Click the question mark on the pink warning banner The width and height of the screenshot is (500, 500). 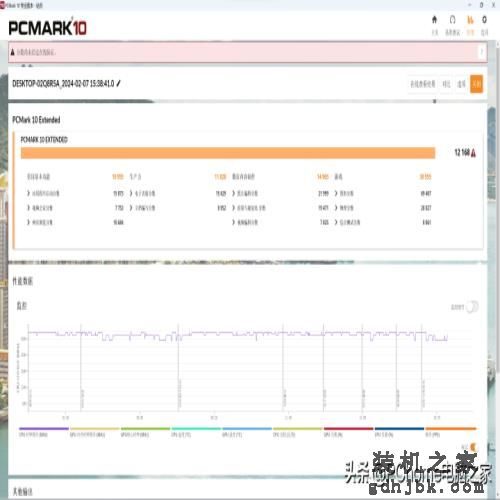(481, 52)
